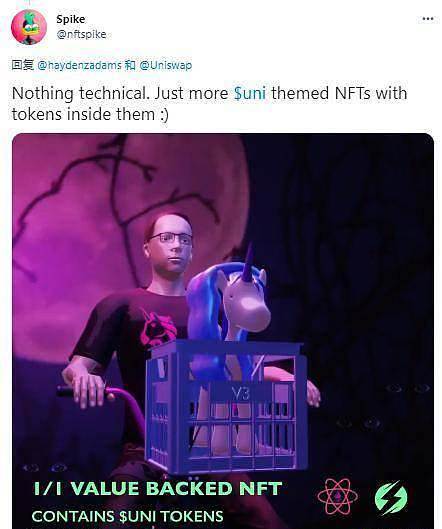This screenshot has width=442, height=529.
Task: Click the tweet text 'Nothing technical'
Action: pyautogui.click(x=80, y=93)
